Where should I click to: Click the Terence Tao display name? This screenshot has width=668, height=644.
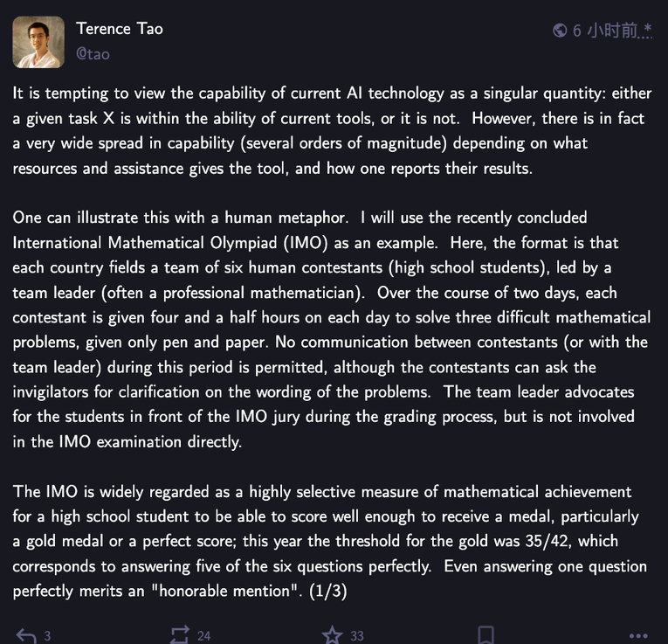tap(120, 29)
